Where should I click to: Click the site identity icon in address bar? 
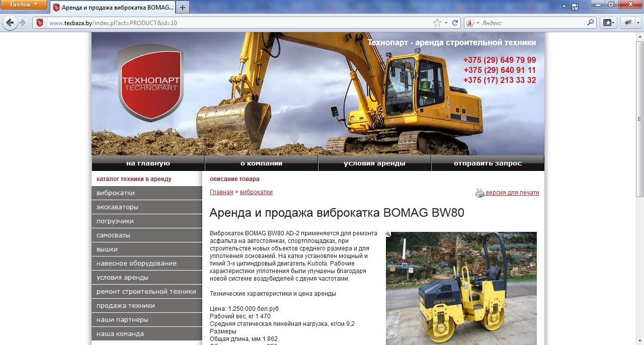point(40,23)
